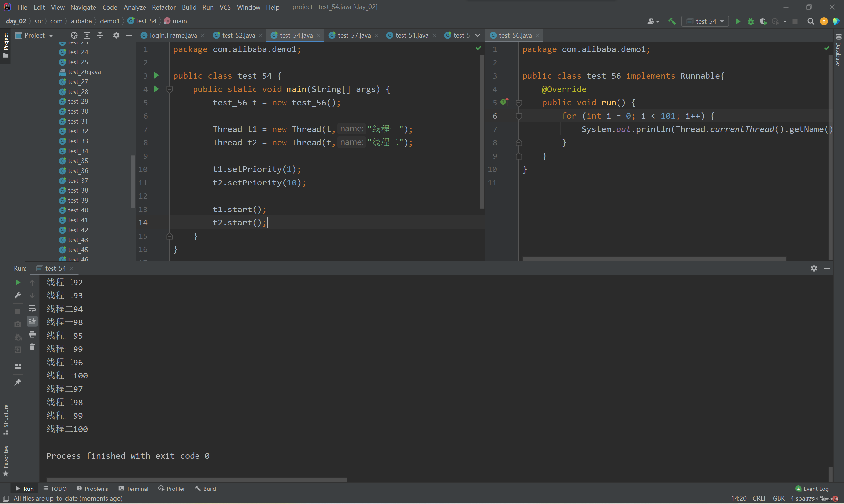Rerun test_54 with the green run arrow in the Run panel
The width and height of the screenshot is (844, 504).
click(x=18, y=282)
